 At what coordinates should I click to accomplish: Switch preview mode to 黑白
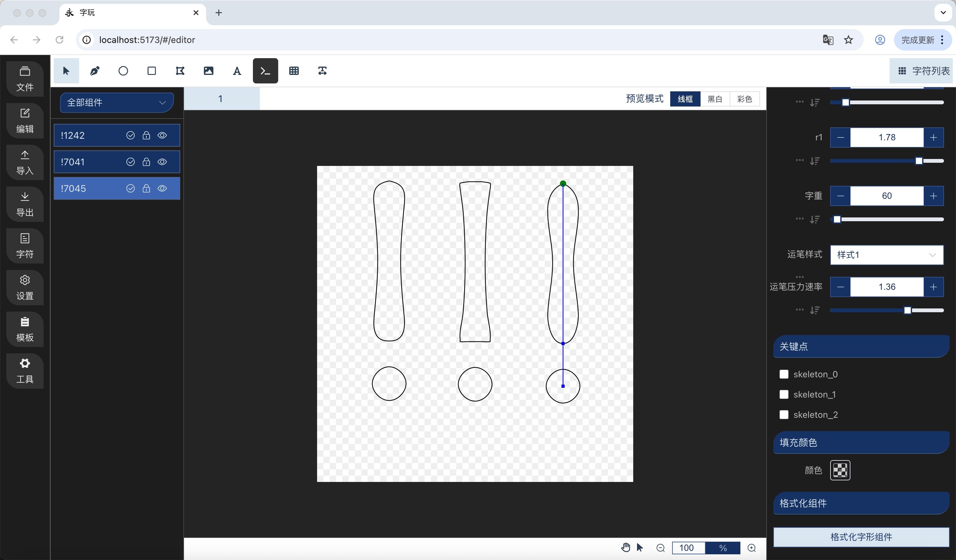click(715, 99)
